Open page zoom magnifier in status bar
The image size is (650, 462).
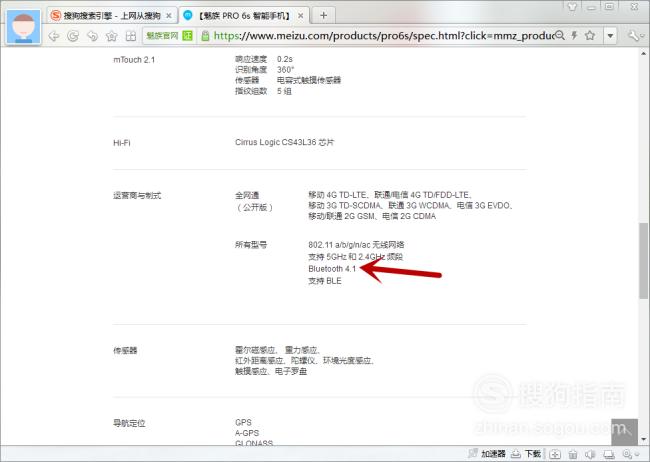click(x=628, y=454)
